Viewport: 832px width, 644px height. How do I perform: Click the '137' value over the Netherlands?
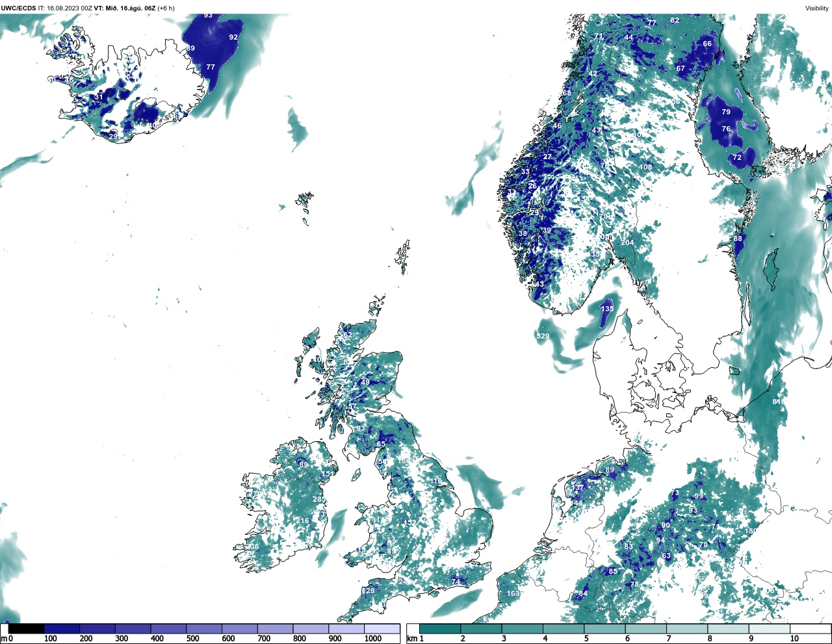(x=578, y=487)
